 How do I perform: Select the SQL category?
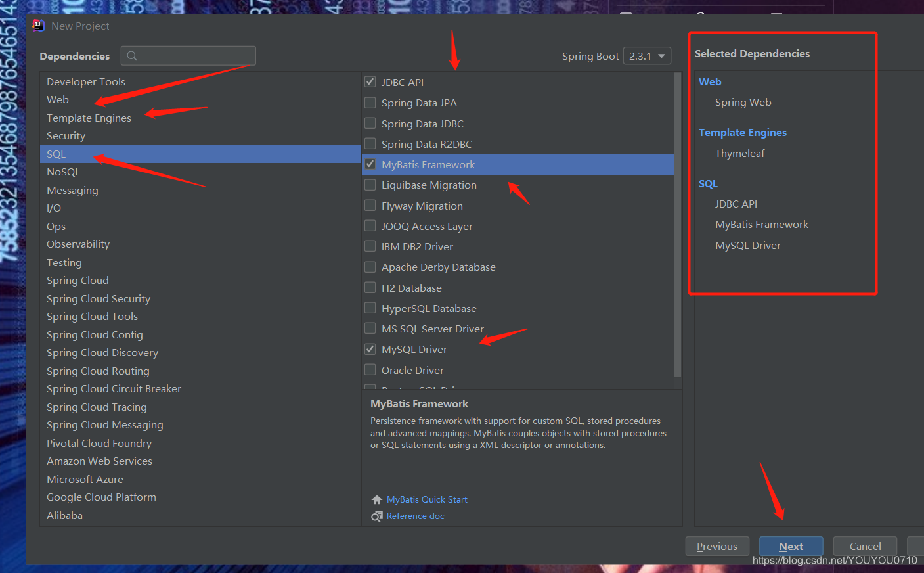tap(200, 154)
